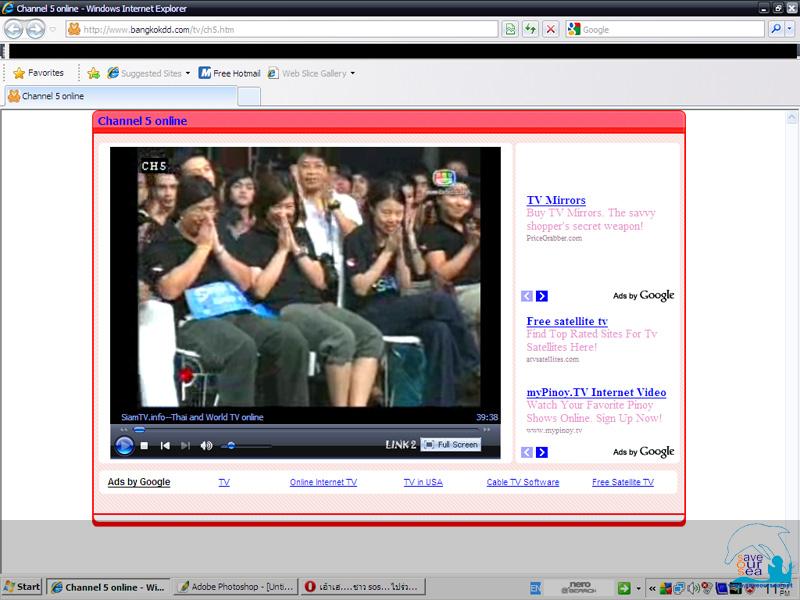
Task: Expand the Web Slice Gallery dropdown
Action: pyautogui.click(x=352, y=73)
